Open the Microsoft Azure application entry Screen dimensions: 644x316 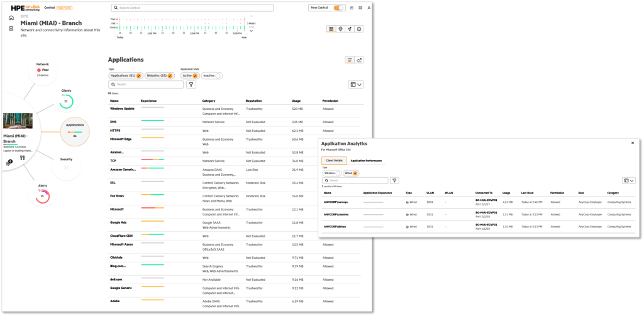tap(122, 244)
